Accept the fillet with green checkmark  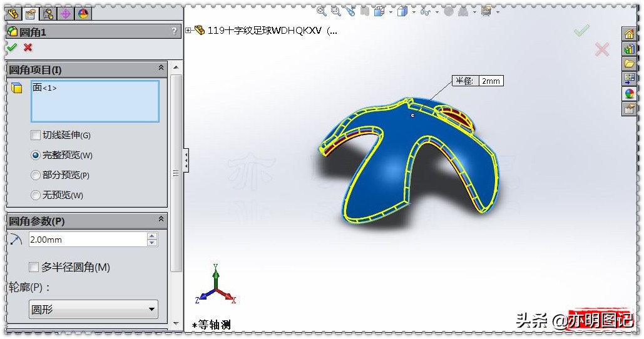point(12,48)
